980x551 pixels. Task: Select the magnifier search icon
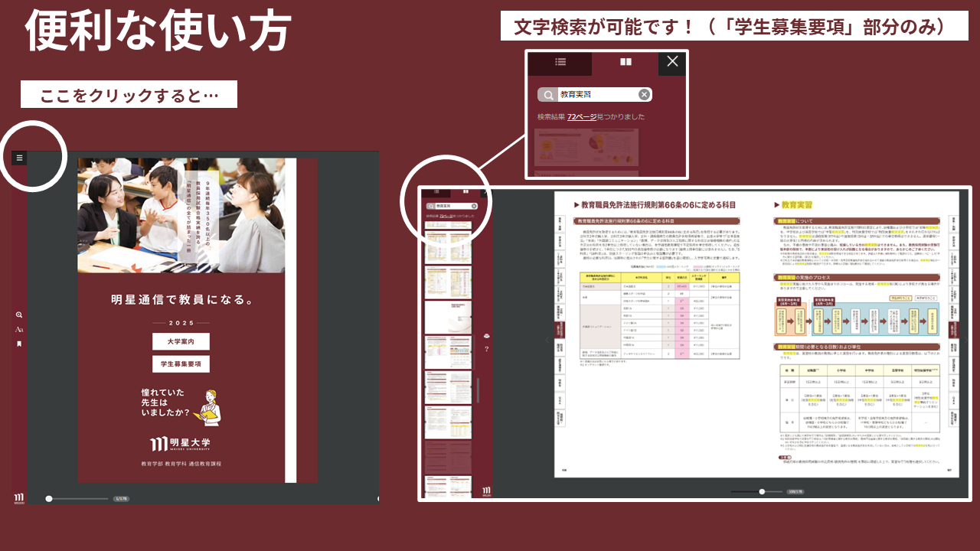click(18, 314)
